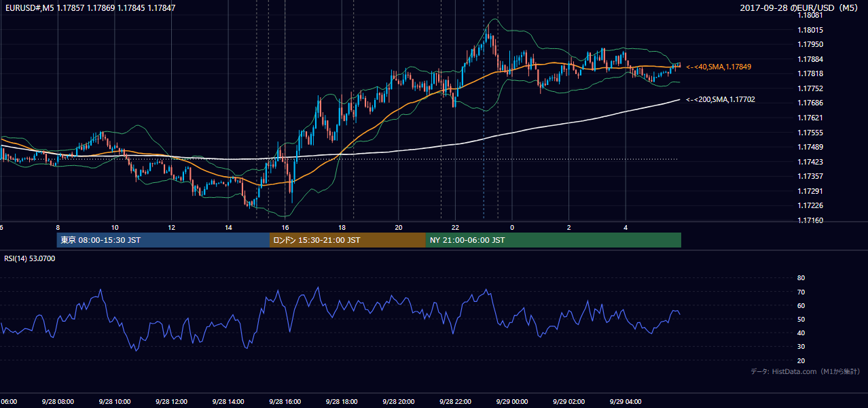Click price axis label 1.17357
The height and width of the screenshot is (408, 868).
(x=810, y=176)
